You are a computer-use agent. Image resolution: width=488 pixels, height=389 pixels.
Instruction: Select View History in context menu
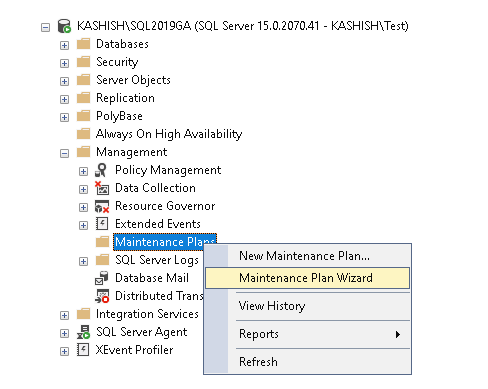pyautogui.click(x=307, y=306)
